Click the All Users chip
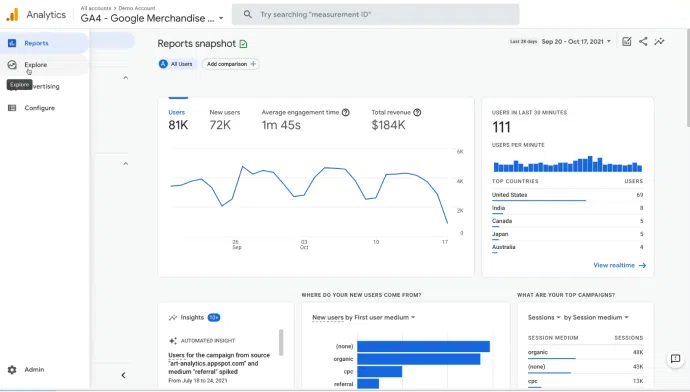This screenshot has width=690, height=392. (x=176, y=64)
